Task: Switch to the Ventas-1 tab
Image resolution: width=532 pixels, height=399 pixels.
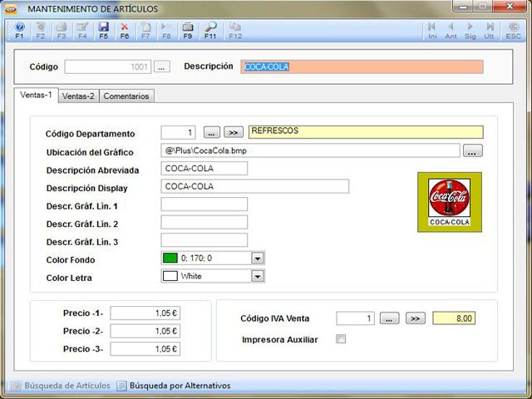Action: click(36, 95)
